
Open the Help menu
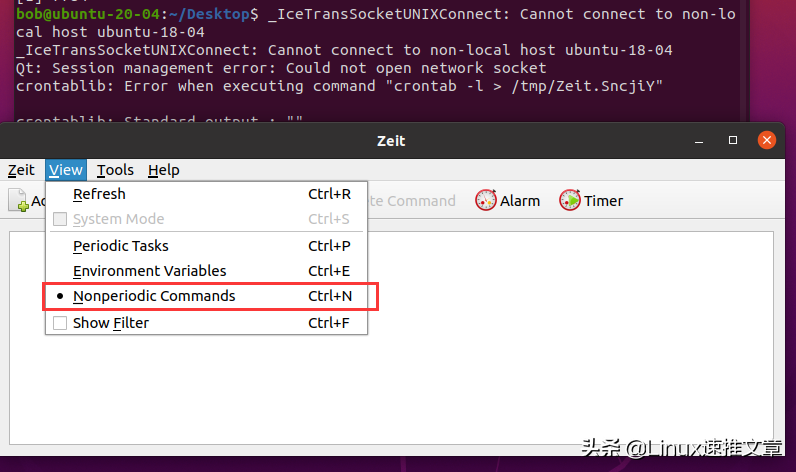click(163, 170)
